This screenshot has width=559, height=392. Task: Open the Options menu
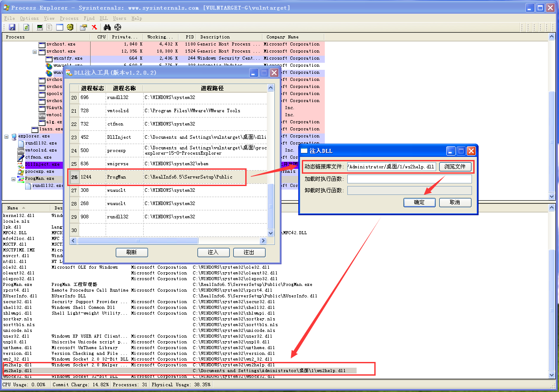(29, 18)
